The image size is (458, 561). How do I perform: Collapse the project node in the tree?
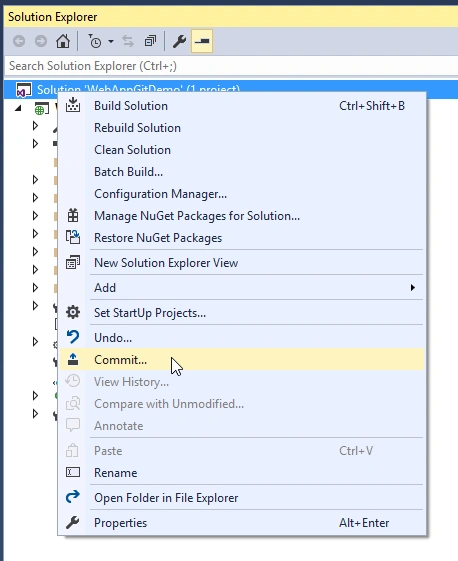(18, 108)
